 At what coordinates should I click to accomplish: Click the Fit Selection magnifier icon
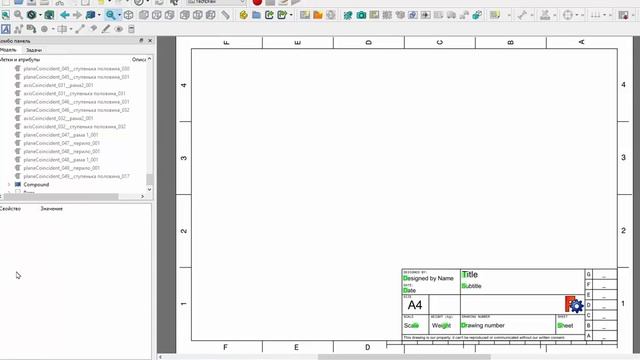coord(18,15)
